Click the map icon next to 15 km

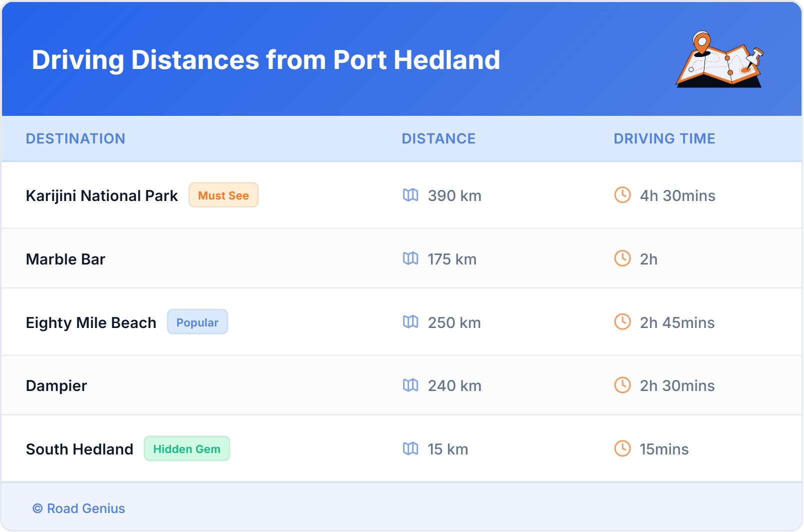pos(410,449)
